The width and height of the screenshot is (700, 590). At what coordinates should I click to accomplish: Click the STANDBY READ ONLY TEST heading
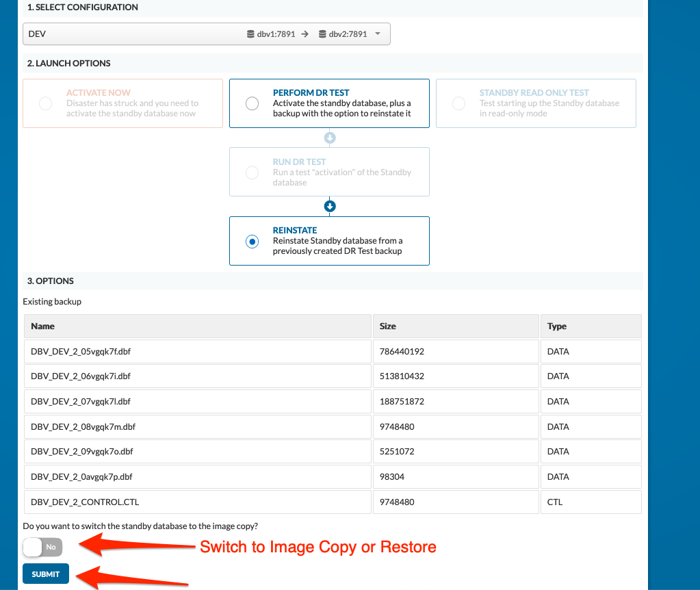point(534,93)
